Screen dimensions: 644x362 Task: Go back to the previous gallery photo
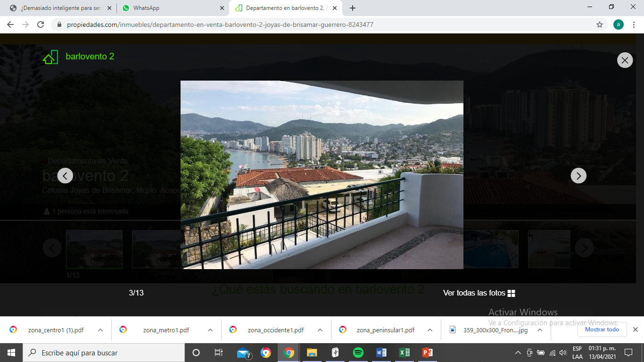coord(65,176)
